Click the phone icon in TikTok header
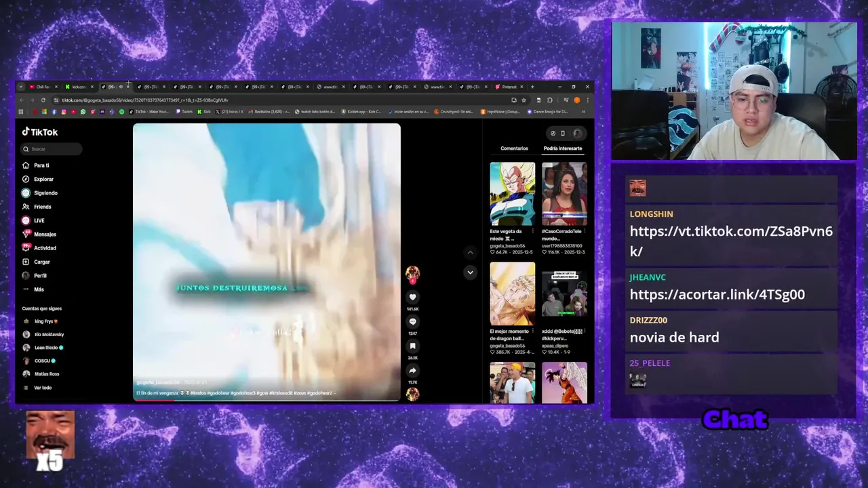This screenshot has height=488, width=868. coord(562,134)
